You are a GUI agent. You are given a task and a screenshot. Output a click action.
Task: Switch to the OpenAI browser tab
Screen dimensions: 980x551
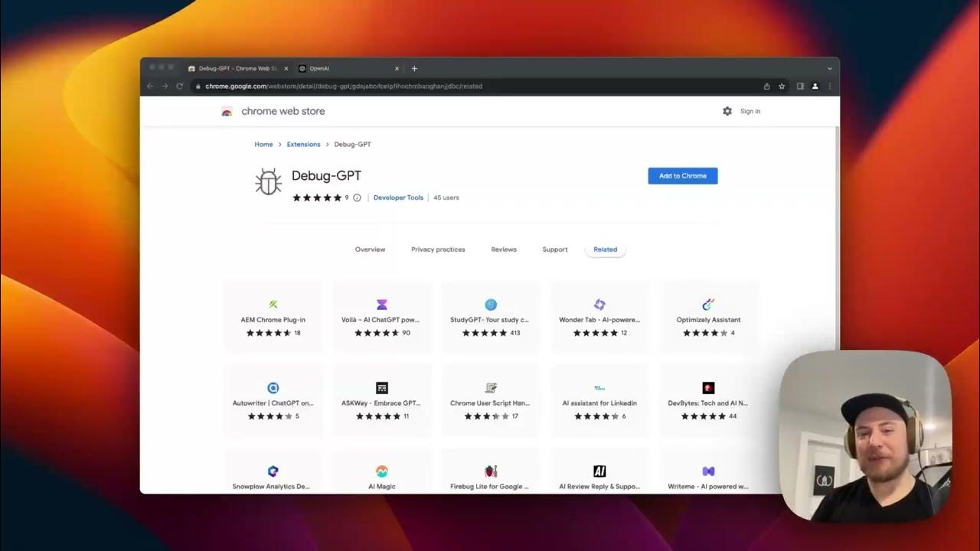(x=349, y=68)
